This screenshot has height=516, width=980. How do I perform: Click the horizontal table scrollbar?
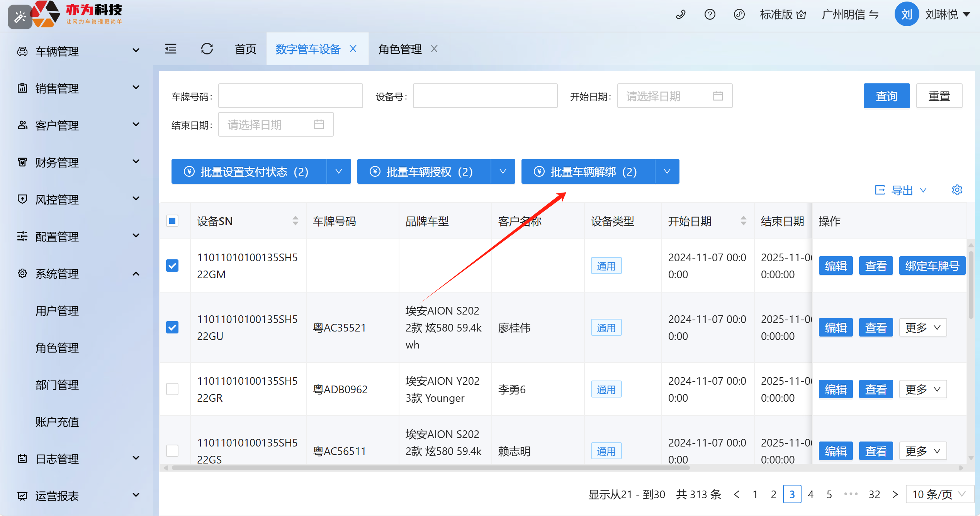[430, 468]
